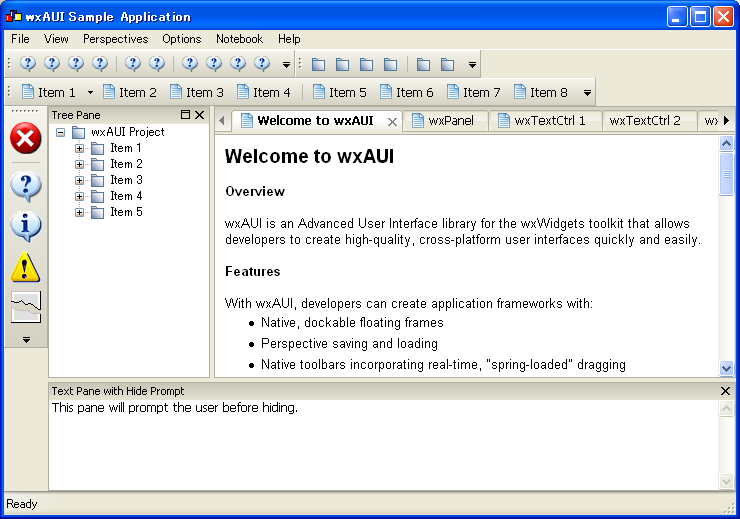Viewport: 740px width, 519px height.
Task: Select the wxAUI Project label in the tree
Action: (127, 132)
